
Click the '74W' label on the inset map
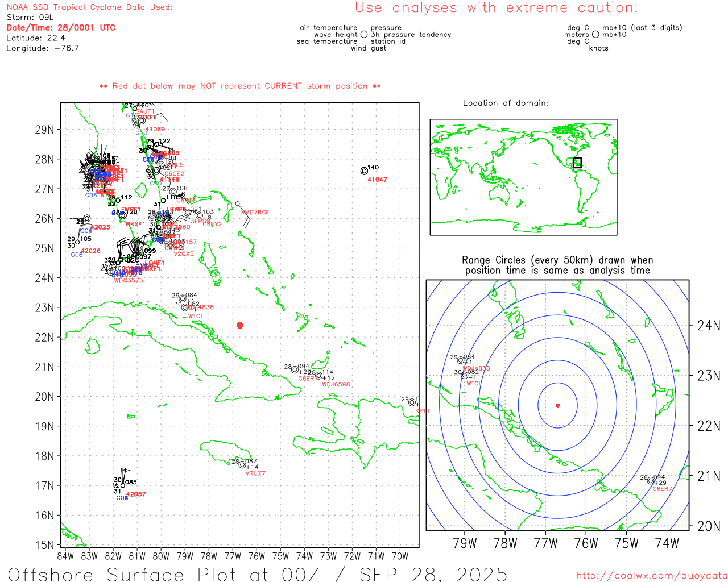tap(667, 543)
